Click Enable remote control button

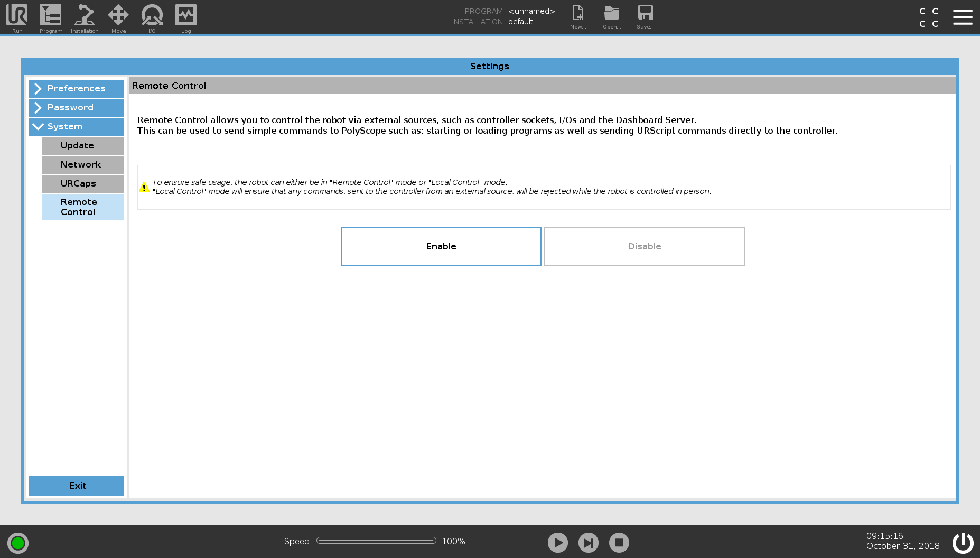[x=441, y=246]
